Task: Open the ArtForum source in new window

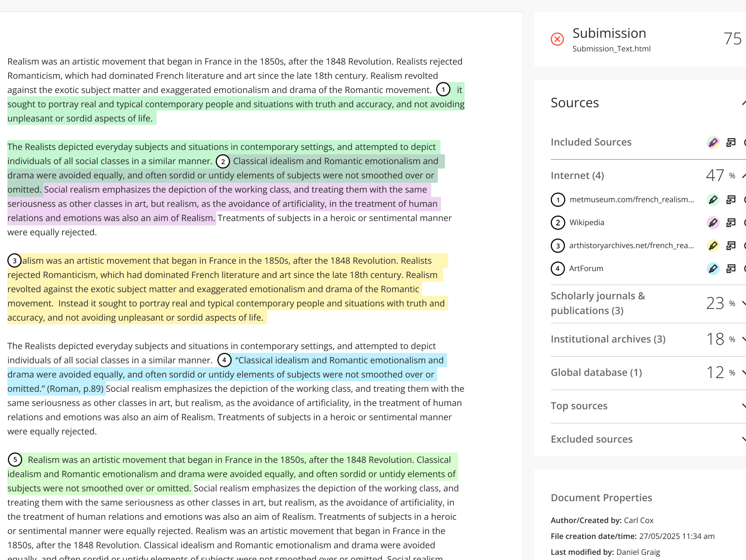Action: pyautogui.click(x=731, y=268)
